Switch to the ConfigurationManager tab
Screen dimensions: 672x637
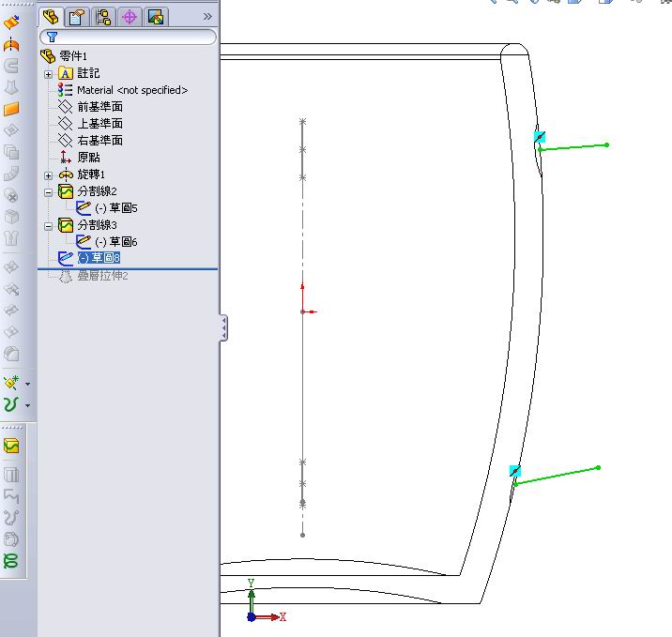(103, 17)
